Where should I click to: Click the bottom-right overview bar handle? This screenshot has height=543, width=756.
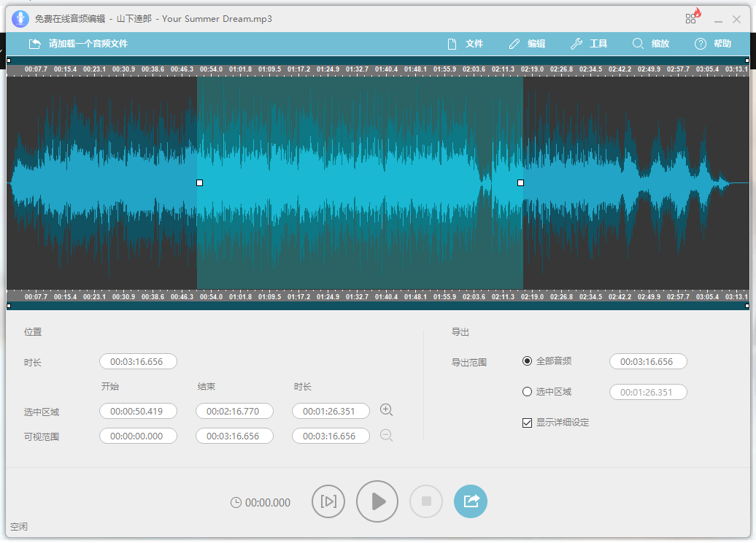[x=747, y=306]
